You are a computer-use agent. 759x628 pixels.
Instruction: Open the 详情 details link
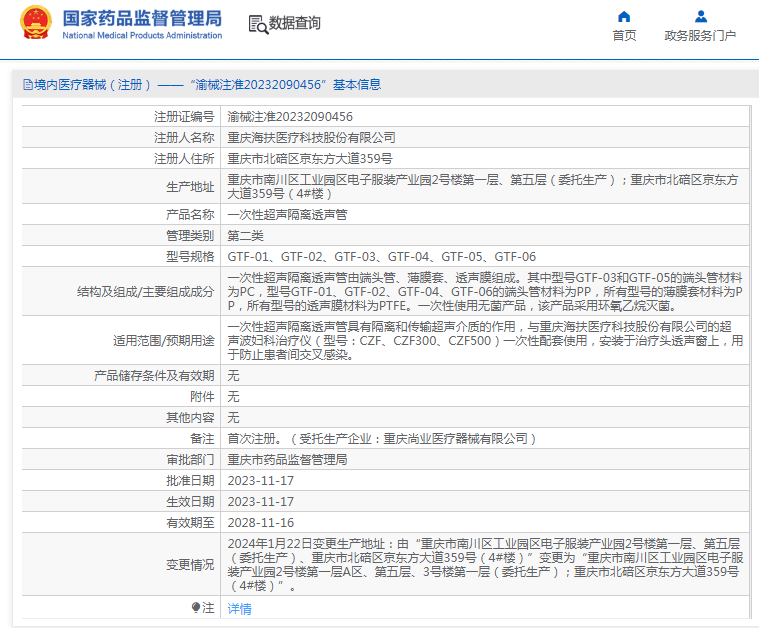[x=240, y=609]
